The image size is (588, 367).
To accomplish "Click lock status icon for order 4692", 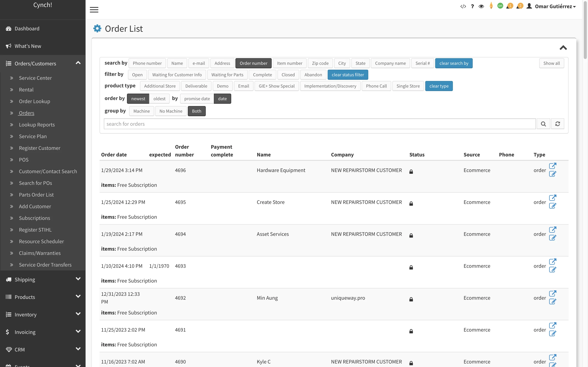I will pos(411,299).
